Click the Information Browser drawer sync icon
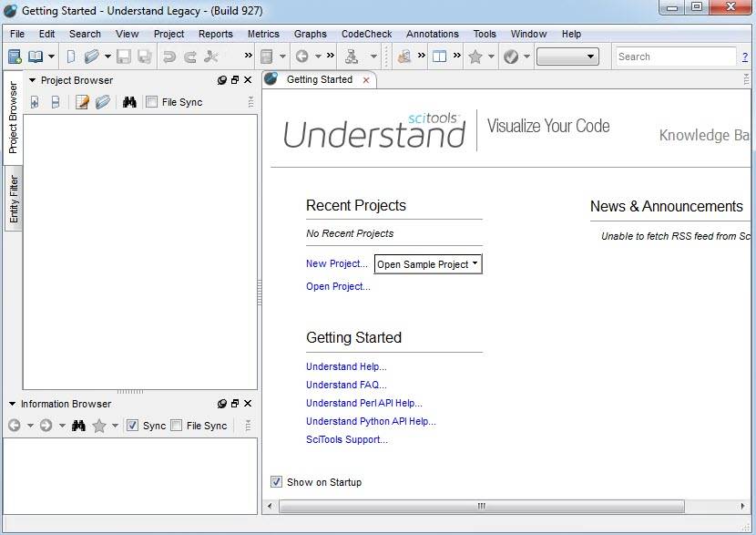The image size is (756, 535). click(221, 404)
